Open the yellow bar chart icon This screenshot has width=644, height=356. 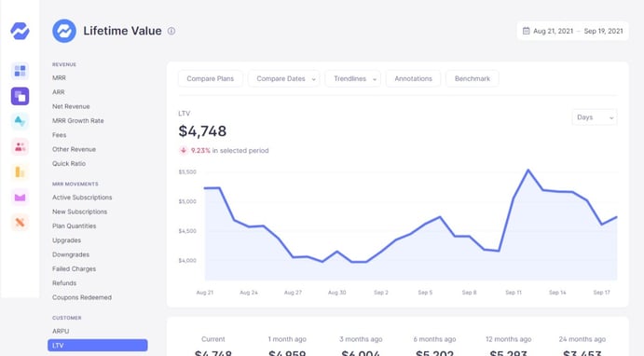tap(20, 172)
